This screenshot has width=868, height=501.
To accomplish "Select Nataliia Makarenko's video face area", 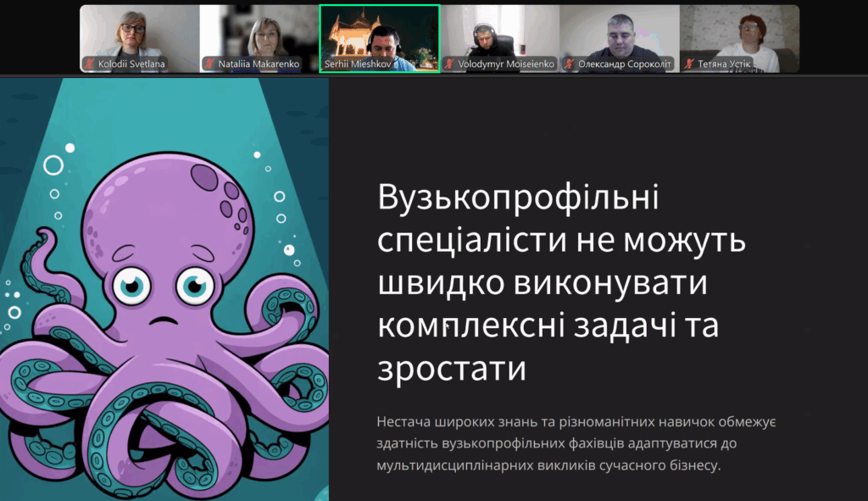I will tap(261, 32).
